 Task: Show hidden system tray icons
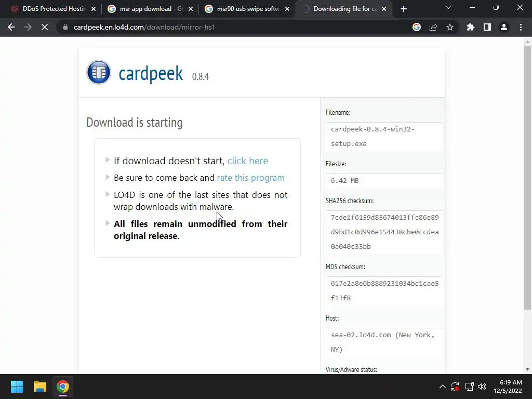coord(443,387)
